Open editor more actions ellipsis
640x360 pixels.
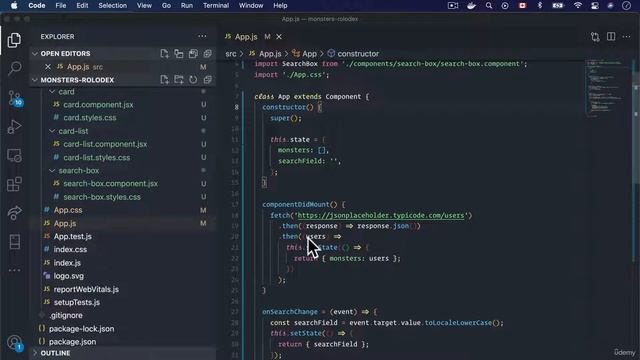626,37
